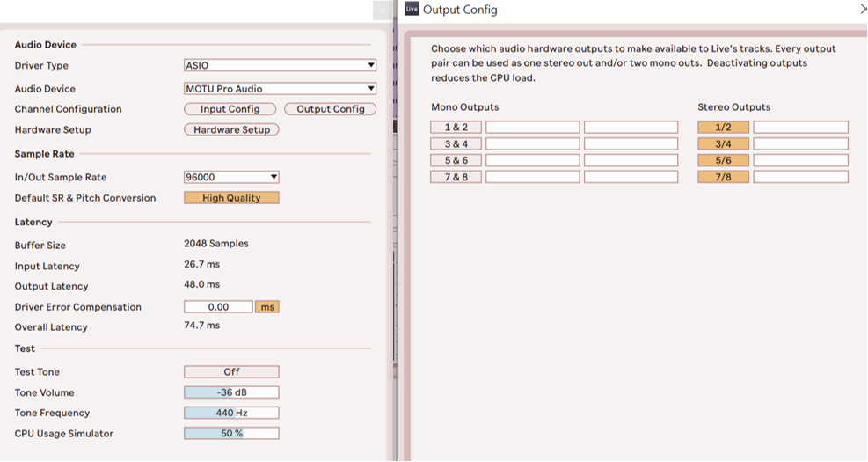Close the Output Config window
Image resolution: width=868 pixels, height=462 pixels.
pyautogui.click(x=862, y=9)
